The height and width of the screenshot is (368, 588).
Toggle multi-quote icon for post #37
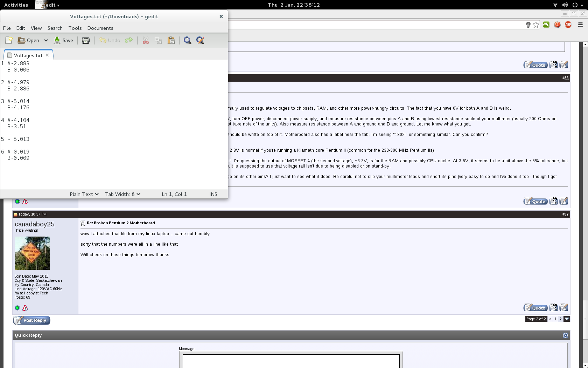[x=554, y=308]
